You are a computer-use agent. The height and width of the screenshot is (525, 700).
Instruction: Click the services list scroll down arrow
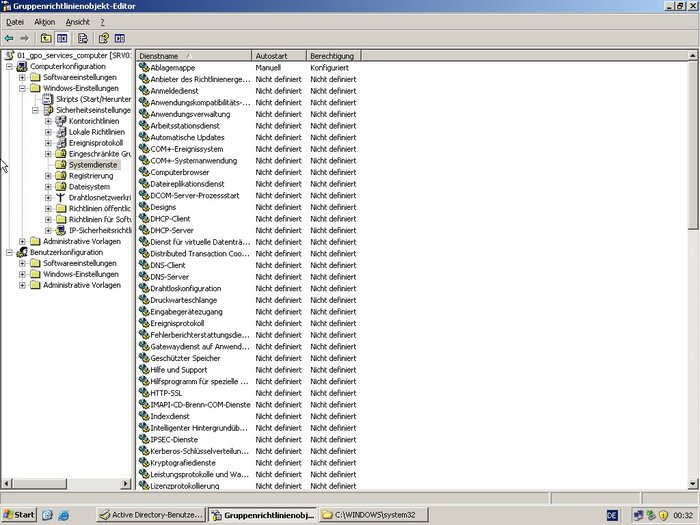click(692, 483)
